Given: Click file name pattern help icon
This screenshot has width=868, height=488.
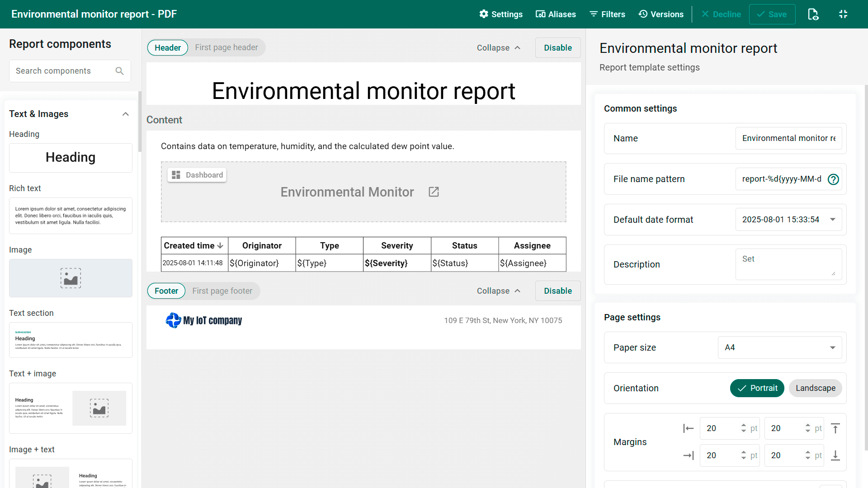Looking at the screenshot, I should (x=833, y=179).
